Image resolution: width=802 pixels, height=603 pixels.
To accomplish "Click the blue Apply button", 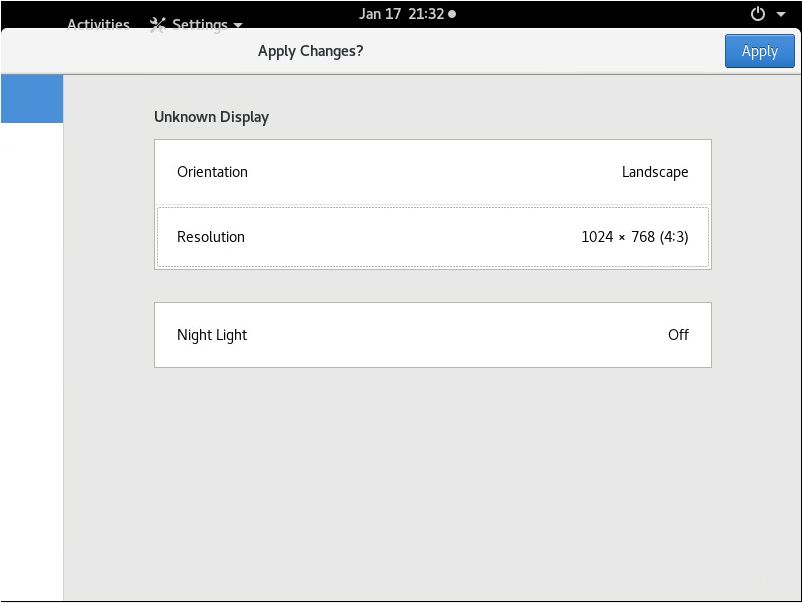I will click(x=760, y=51).
